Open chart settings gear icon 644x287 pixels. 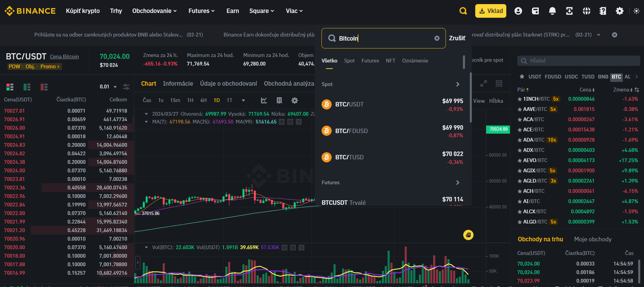(x=294, y=100)
